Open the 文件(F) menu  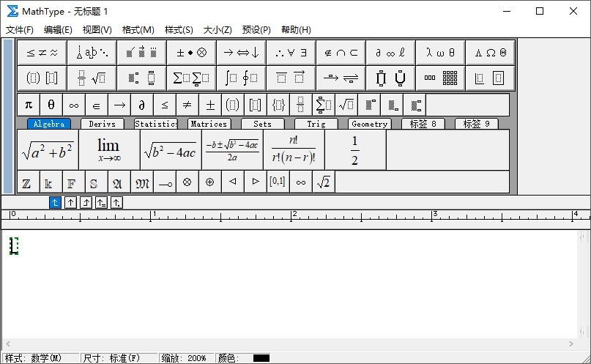tap(20, 30)
